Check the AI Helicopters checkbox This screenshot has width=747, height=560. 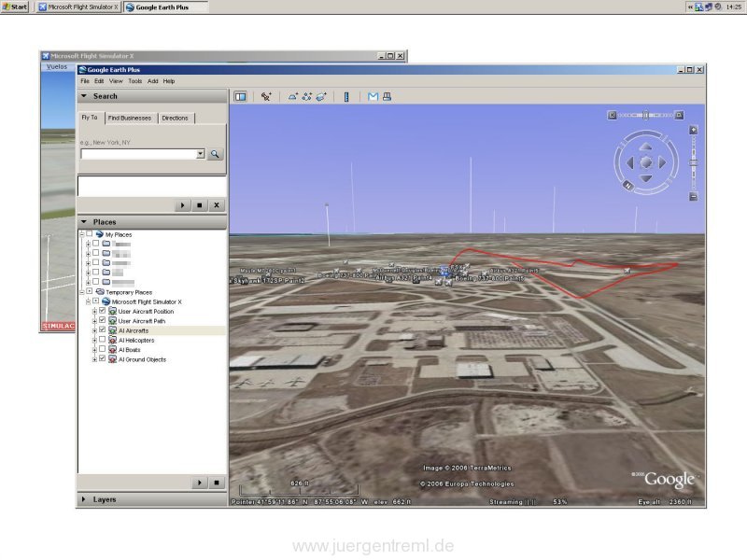click(102, 340)
